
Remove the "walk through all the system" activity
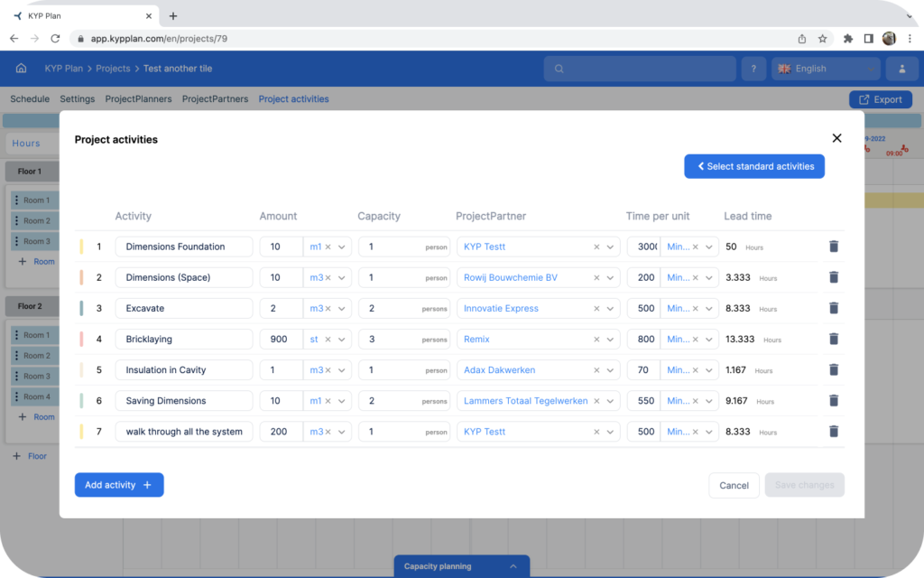(x=833, y=431)
